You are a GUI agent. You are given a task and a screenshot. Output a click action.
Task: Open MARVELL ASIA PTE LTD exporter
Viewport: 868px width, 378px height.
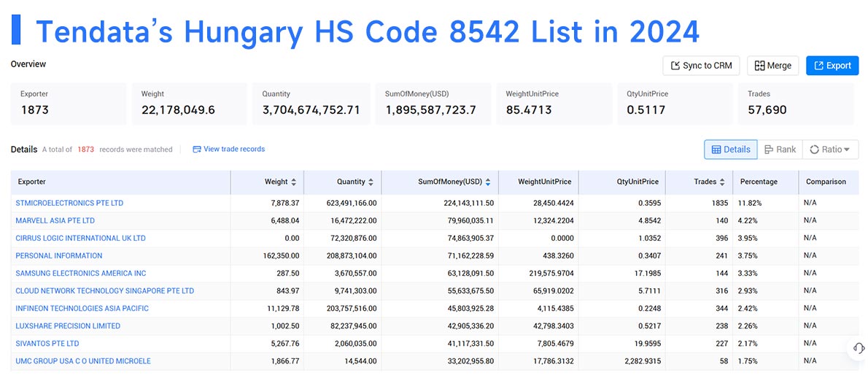pyautogui.click(x=55, y=221)
